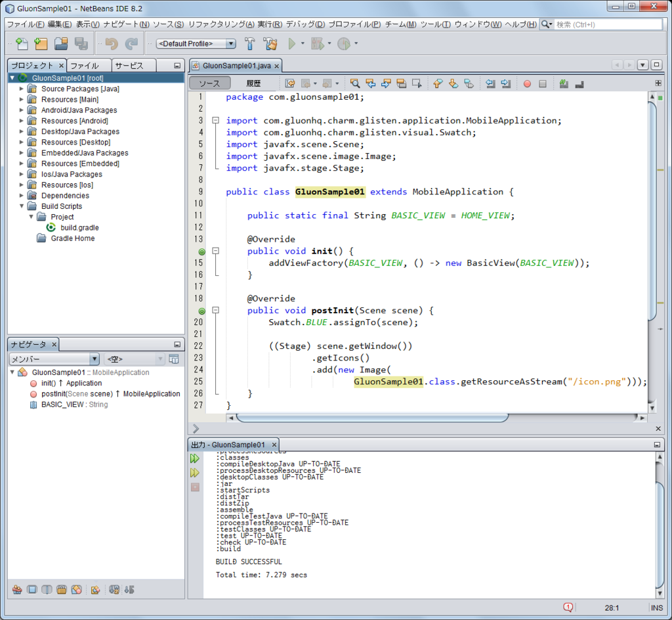Image resolution: width=672 pixels, height=620 pixels.
Task: Click the Toggle Bookmark icon
Action: tap(469, 83)
